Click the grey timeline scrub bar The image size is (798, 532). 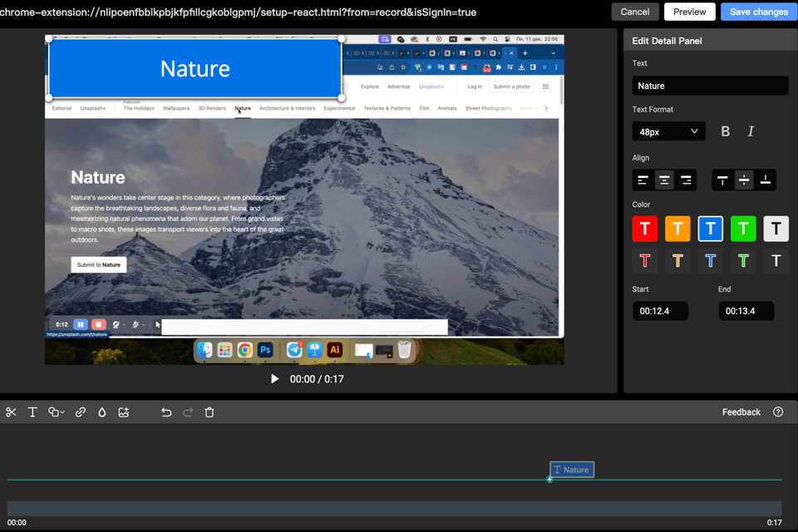pos(394,508)
